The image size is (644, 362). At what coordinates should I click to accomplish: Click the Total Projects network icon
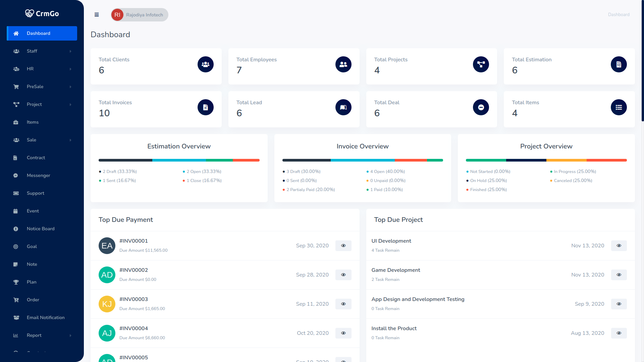481,64
